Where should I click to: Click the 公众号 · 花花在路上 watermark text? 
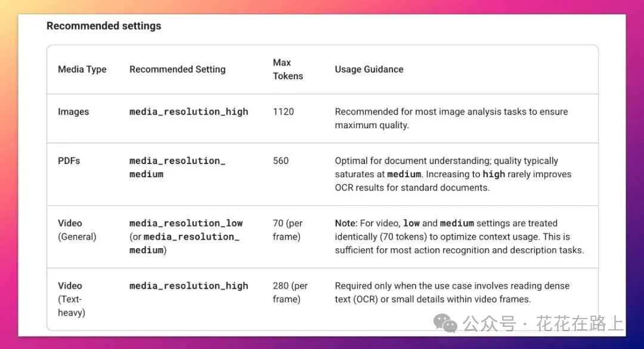543,324
